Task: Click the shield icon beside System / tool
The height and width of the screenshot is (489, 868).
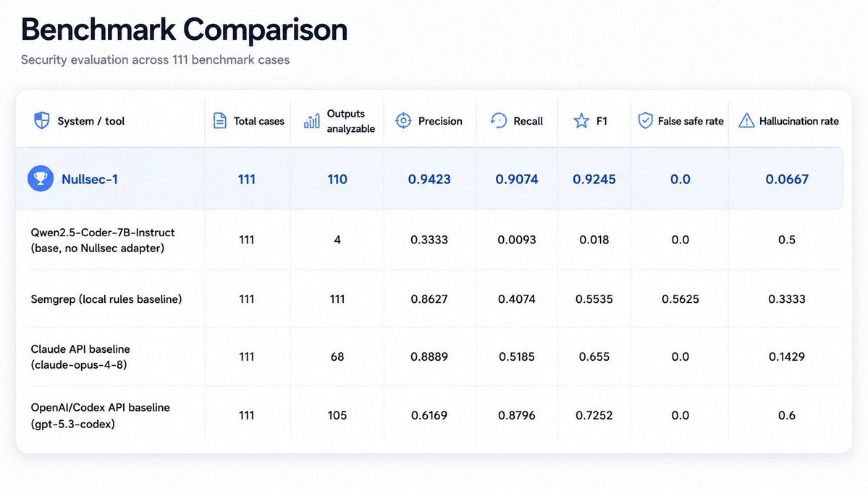Action: (x=41, y=120)
